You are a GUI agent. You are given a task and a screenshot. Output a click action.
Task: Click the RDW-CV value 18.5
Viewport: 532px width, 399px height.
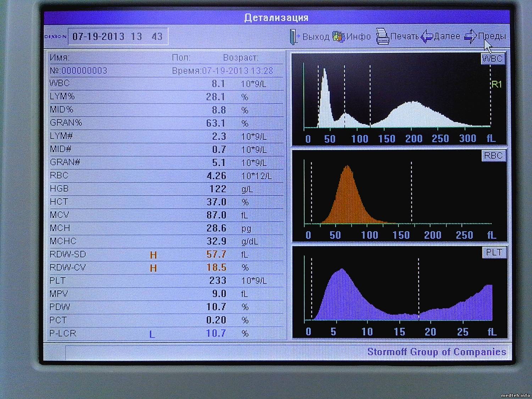tap(216, 267)
